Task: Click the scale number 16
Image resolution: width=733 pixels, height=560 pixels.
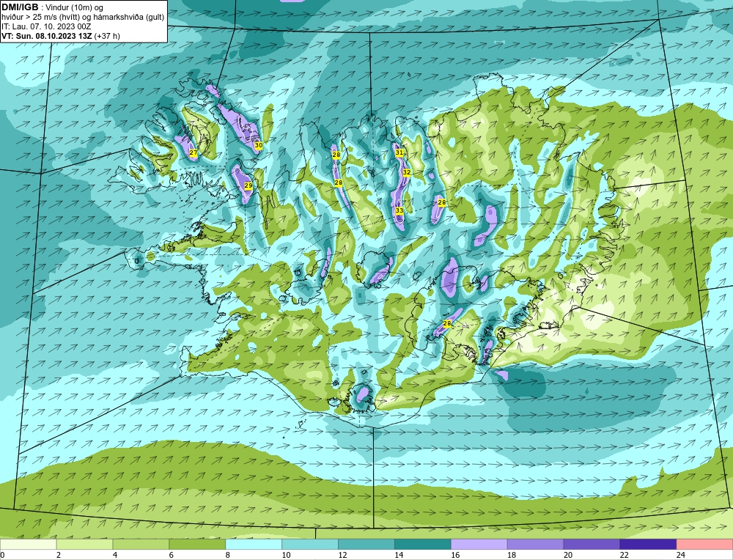Action: click(455, 555)
